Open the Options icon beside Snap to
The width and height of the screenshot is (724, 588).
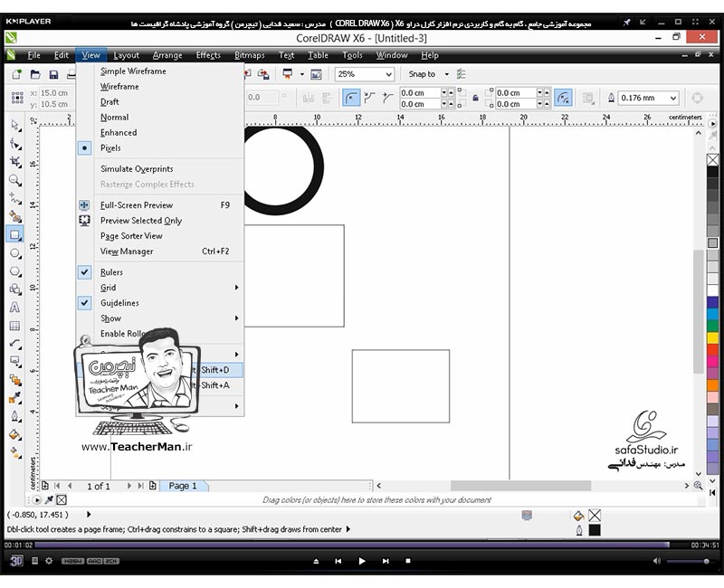click(x=461, y=74)
